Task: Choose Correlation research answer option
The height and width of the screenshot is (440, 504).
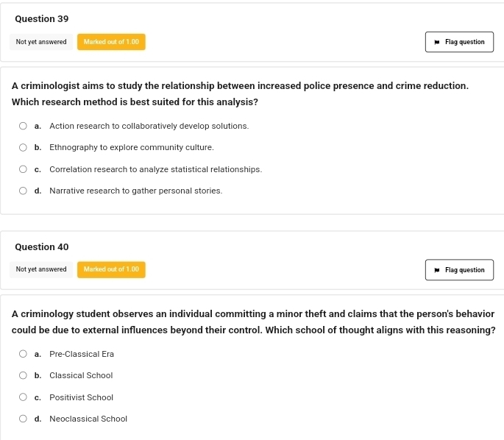Action: pyautogui.click(x=24, y=170)
